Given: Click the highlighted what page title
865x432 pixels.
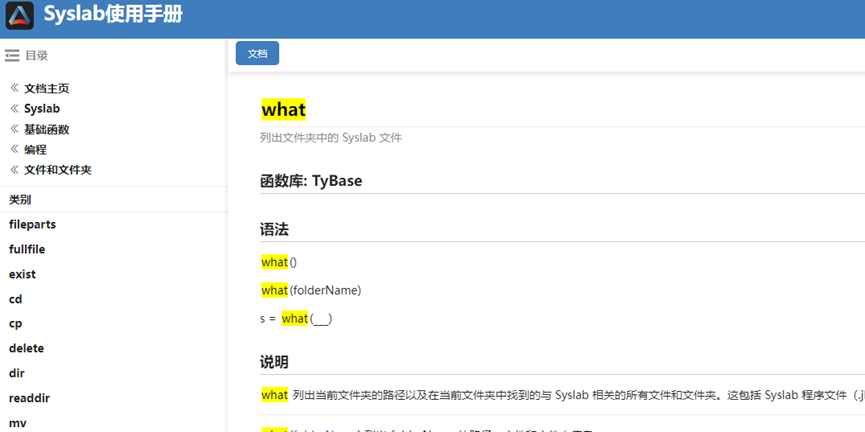Looking at the screenshot, I should pyautogui.click(x=284, y=110).
